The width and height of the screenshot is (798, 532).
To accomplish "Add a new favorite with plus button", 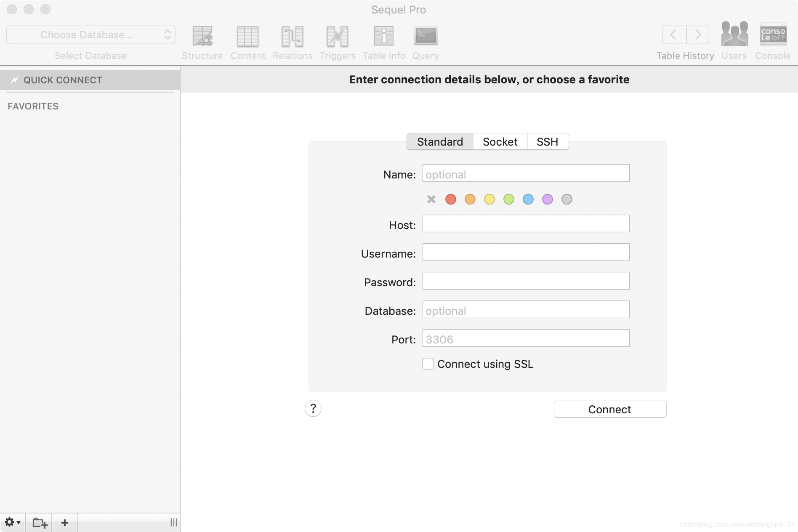I will [65, 522].
